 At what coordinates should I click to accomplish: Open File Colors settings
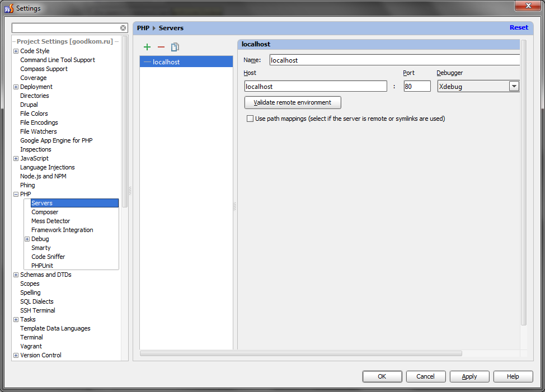34,114
